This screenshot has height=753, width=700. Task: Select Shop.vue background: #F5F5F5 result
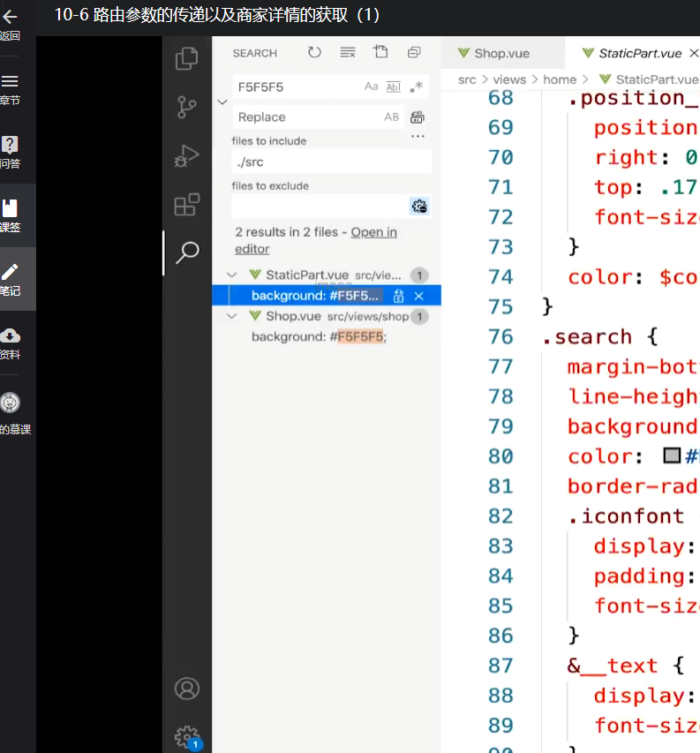tap(319, 336)
